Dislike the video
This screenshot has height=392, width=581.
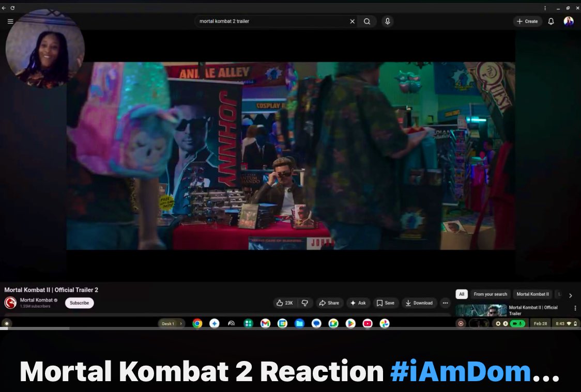305,303
